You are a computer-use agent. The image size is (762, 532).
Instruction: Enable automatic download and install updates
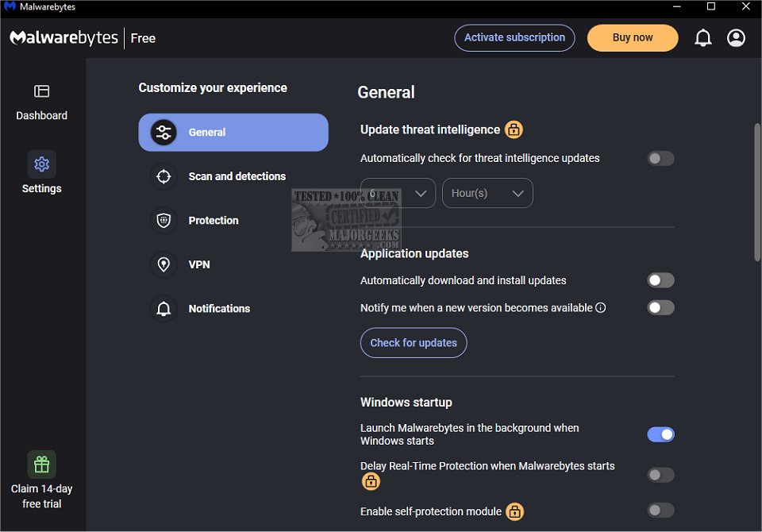tap(660, 280)
